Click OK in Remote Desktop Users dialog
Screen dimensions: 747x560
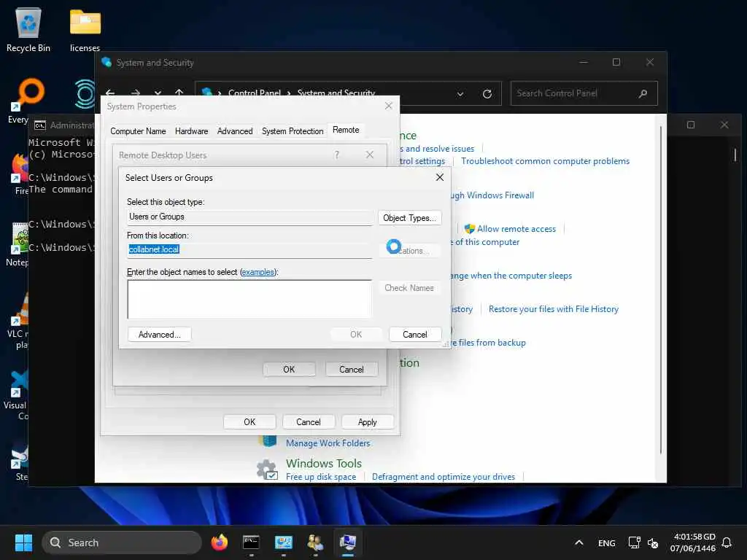pos(289,370)
